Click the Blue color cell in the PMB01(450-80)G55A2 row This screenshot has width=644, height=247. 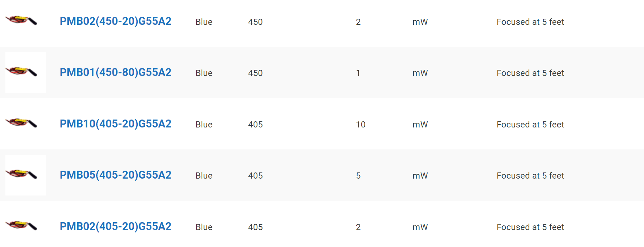click(204, 73)
